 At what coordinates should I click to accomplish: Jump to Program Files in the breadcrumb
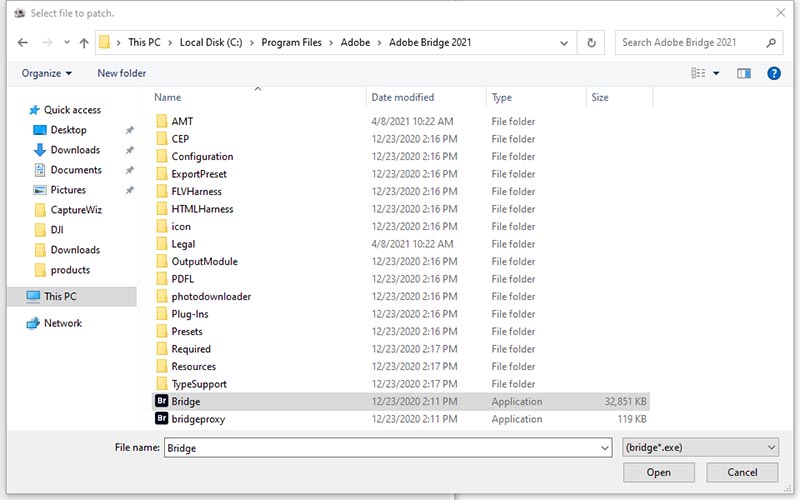[291, 42]
